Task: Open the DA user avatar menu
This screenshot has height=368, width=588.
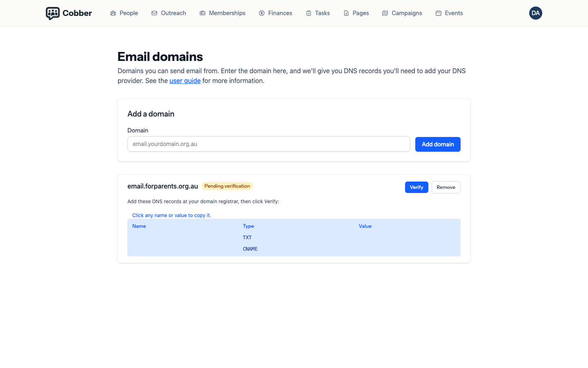Action: pos(536,13)
